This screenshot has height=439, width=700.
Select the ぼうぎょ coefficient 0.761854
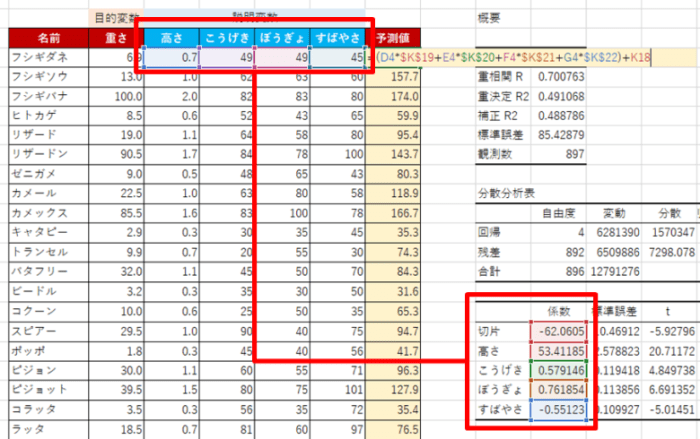(558, 389)
